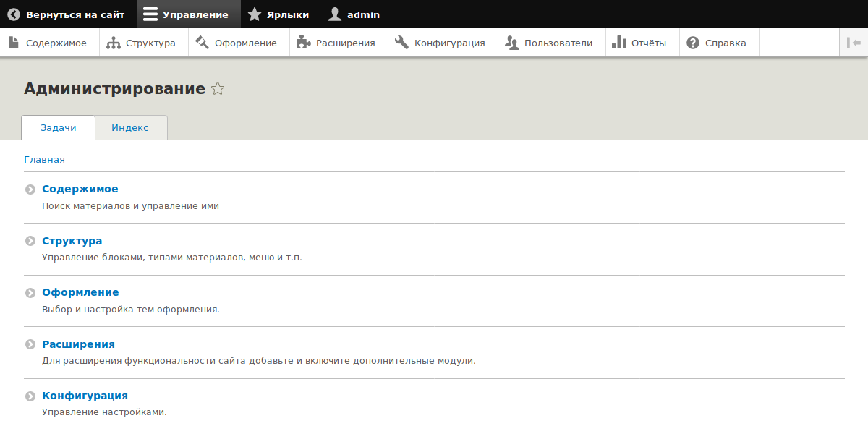Open the Расширения heading link in list
This screenshot has height=434, width=868.
pos(78,344)
